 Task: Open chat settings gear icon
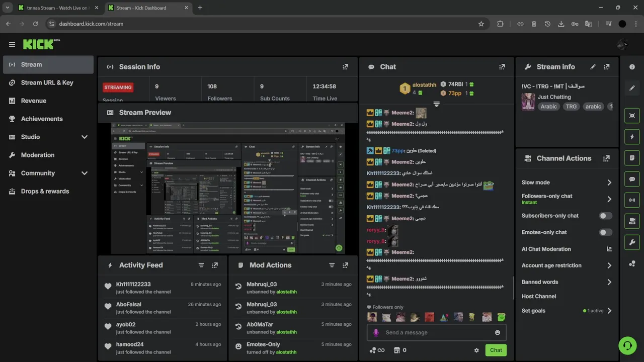pos(476,350)
